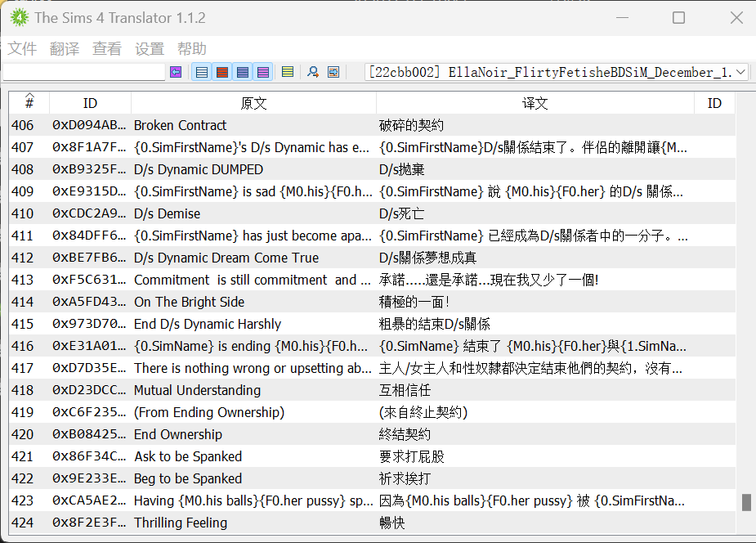The height and width of the screenshot is (543, 756).
Task: Select End D/s Dynamic Harshly row
Action: [x=372, y=324]
